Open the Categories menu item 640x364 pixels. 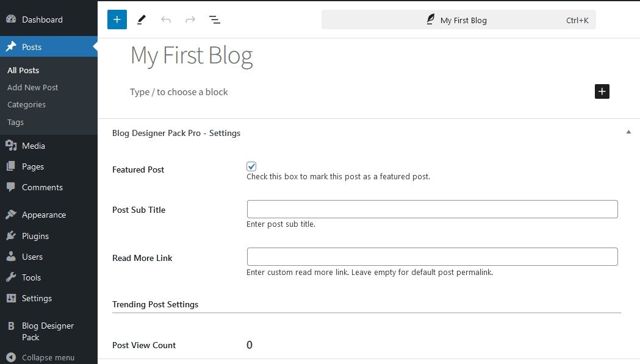click(x=26, y=104)
